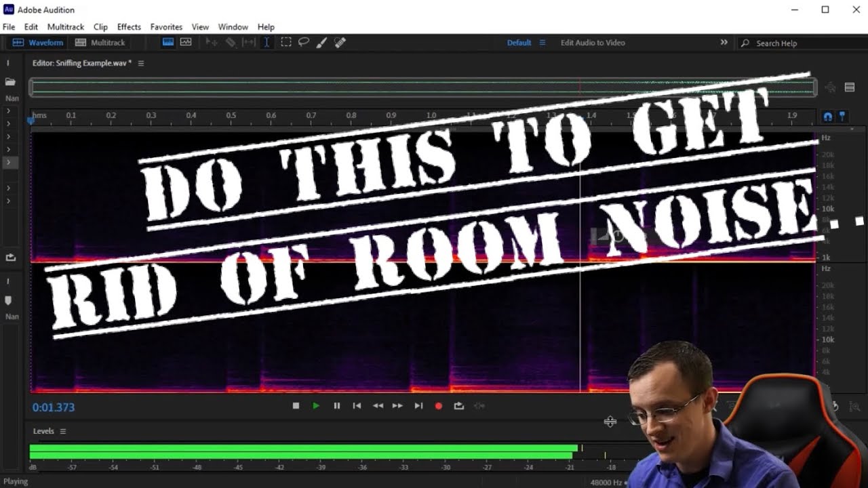Expand the workspace overflow chevrons
This screenshot has height=488, width=868.
(x=724, y=42)
